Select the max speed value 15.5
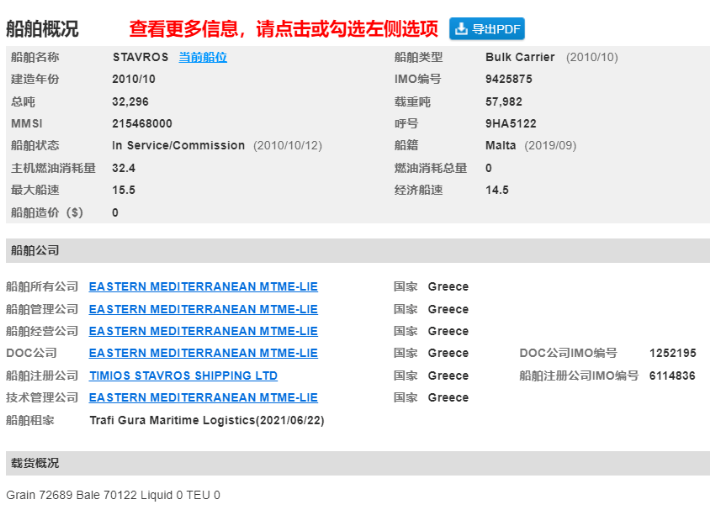Image resolution: width=728 pixels, height=510 pixels. pyautogui.click(x=124, y=190)
